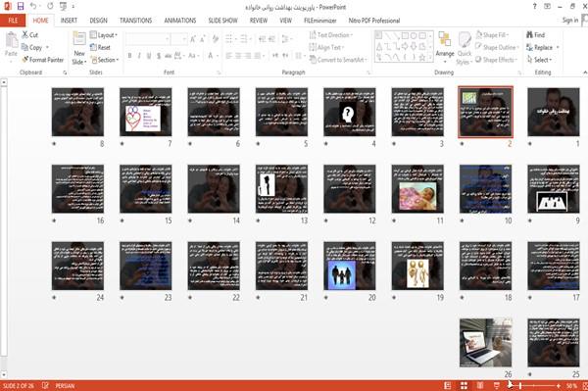Viewport: 588px width, 391px height.
Task: Select slide 1 thumbnail
Action: (x=554, y=112)
